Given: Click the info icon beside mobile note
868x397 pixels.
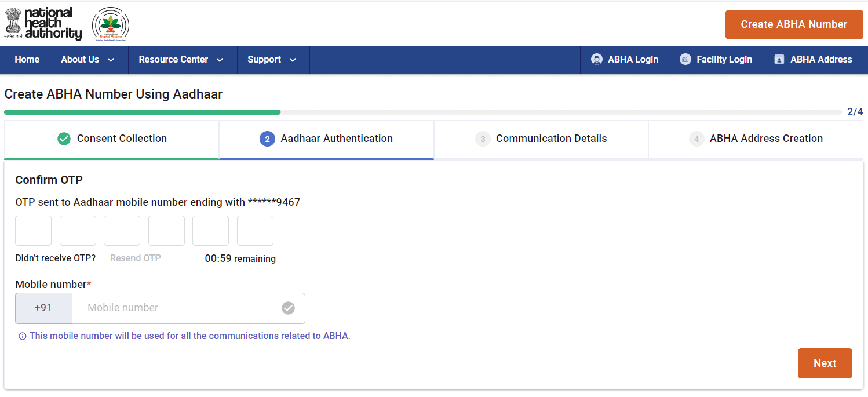Looking at the screenshot, I should (x=23, y=336).
